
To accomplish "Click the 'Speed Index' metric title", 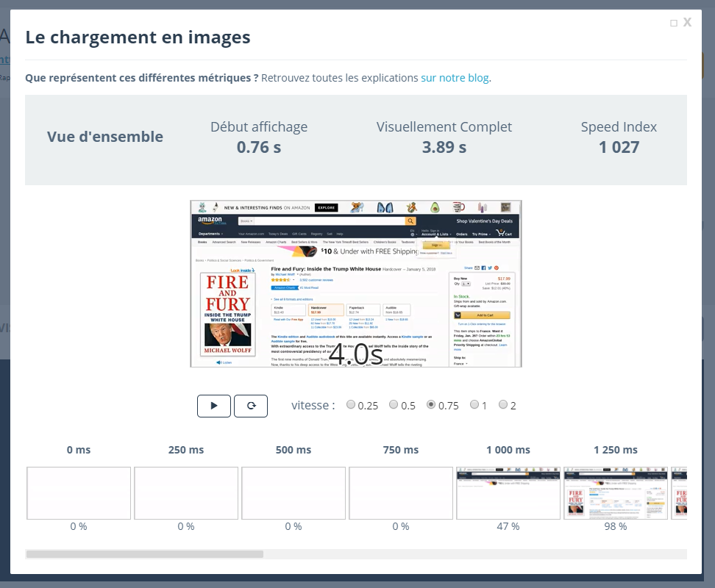I will point(619,127).
